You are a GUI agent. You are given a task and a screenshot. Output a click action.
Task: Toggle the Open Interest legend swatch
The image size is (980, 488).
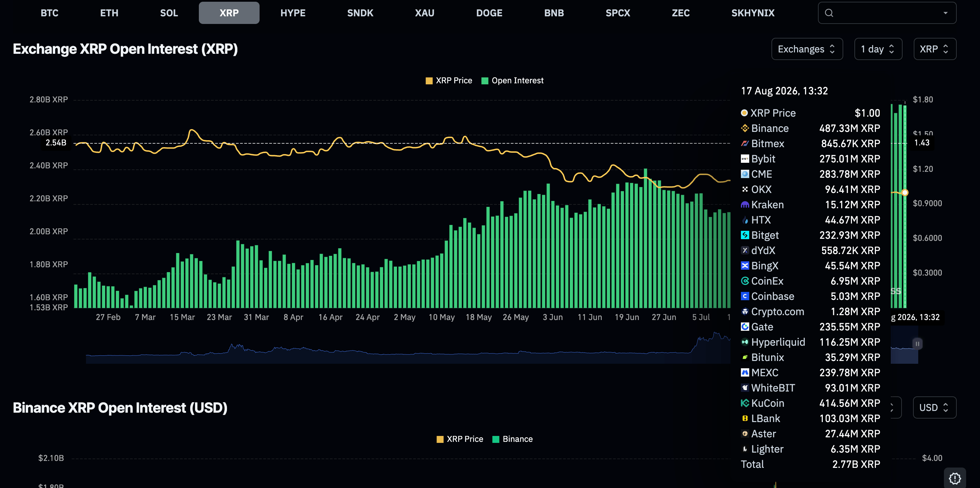click(485, 81)
